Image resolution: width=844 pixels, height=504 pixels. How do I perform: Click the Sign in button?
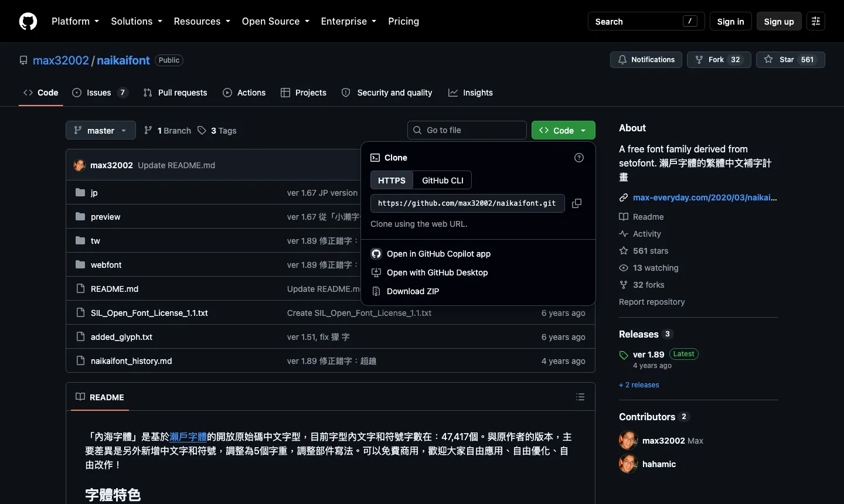pyautogui.click(x=730, y=21)
